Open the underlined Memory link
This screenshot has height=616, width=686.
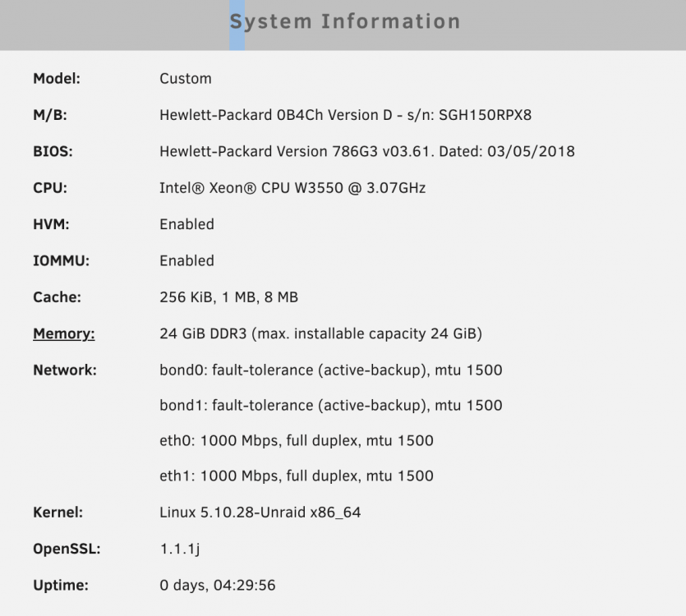tap(64, 333)
